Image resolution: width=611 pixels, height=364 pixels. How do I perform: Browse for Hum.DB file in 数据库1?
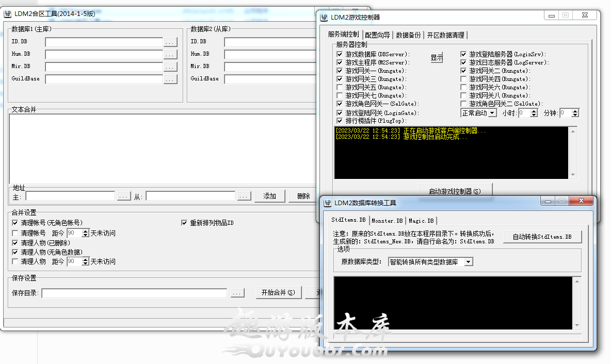(170, 55)
